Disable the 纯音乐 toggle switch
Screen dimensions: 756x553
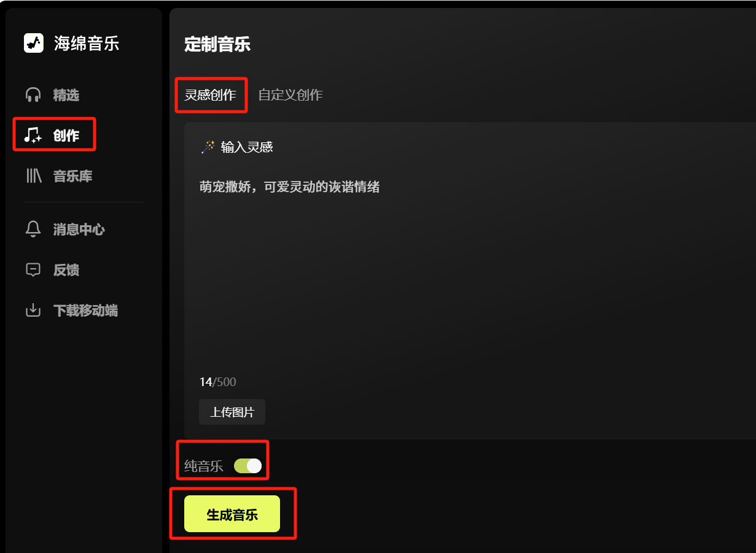[248, 466]
